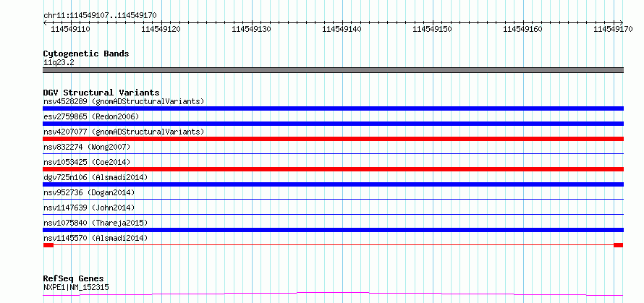
Task: Click the ruler tick labeled 114549110
Action: (71, 29)
